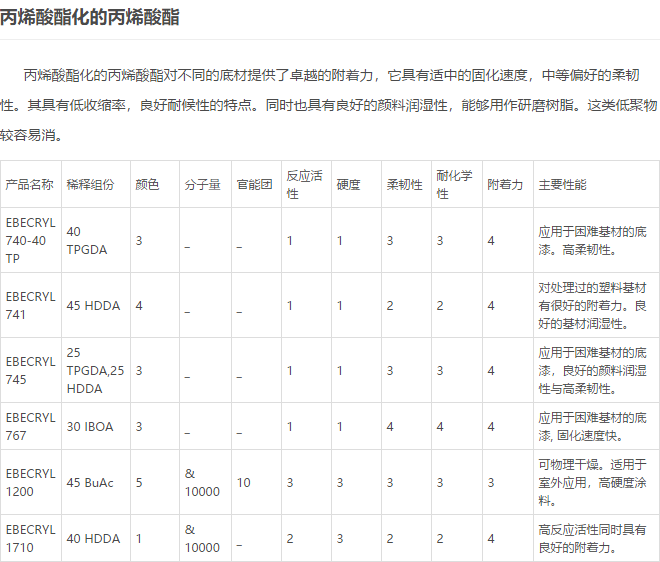Click the 分子量 column header

pos(202,185)
